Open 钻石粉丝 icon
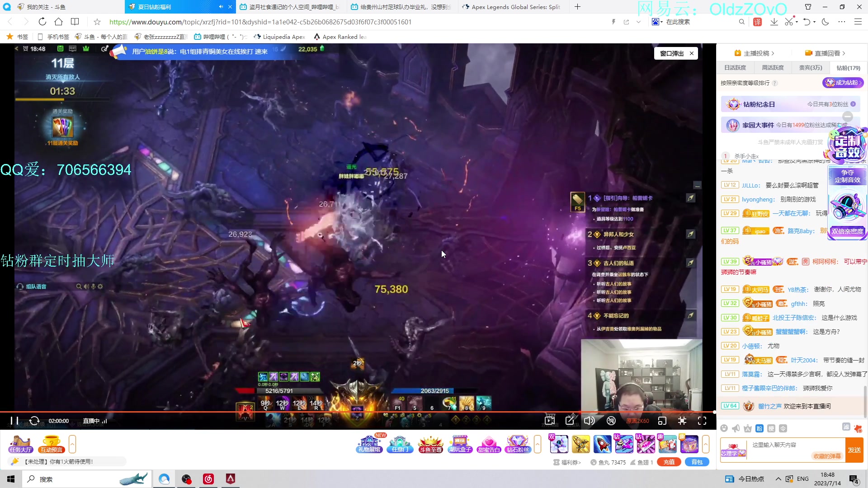This screenshot has height=488, width=868. point(518,445)
